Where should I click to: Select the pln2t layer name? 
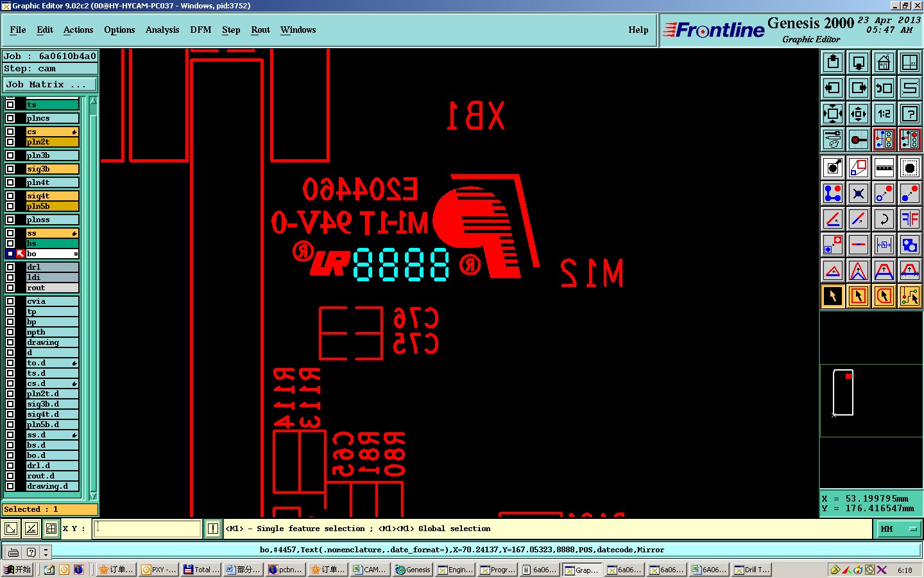(52, 142)
